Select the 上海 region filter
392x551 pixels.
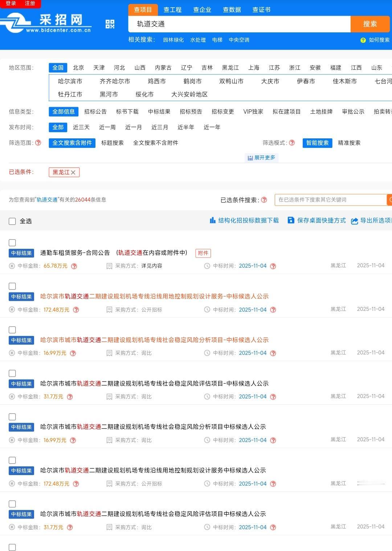click(x=254, y=68)
